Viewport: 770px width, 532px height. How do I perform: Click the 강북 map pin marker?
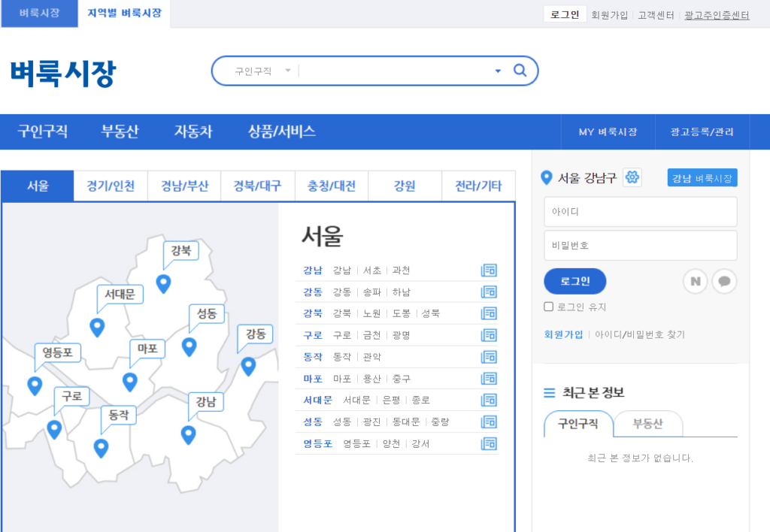(x=163, y=283)
